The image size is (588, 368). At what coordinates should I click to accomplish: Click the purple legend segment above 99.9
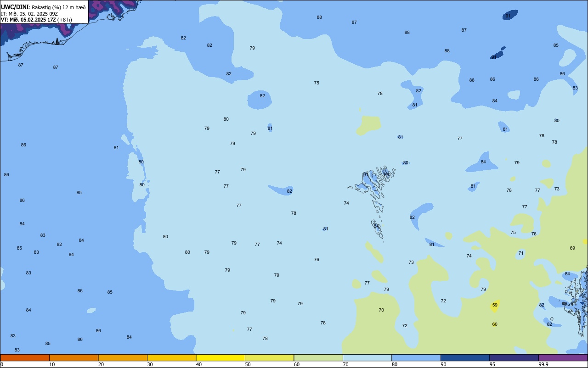click(563, 357)
